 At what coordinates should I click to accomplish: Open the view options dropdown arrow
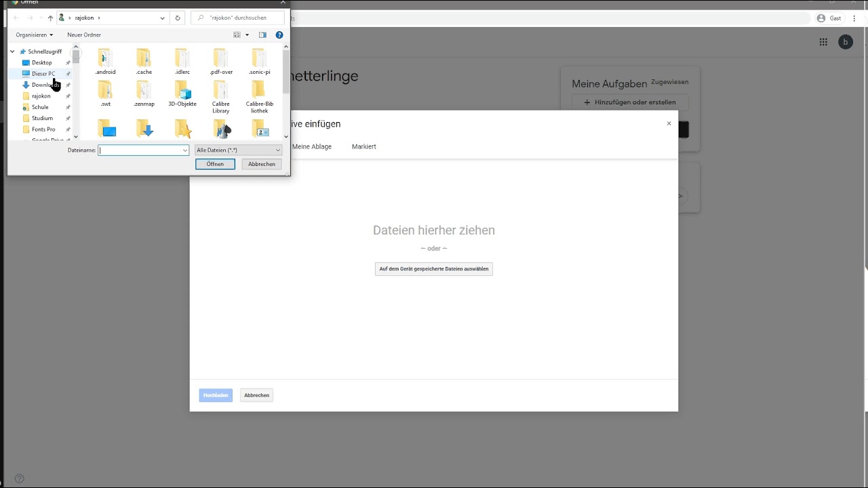click(x=247, y=35)
